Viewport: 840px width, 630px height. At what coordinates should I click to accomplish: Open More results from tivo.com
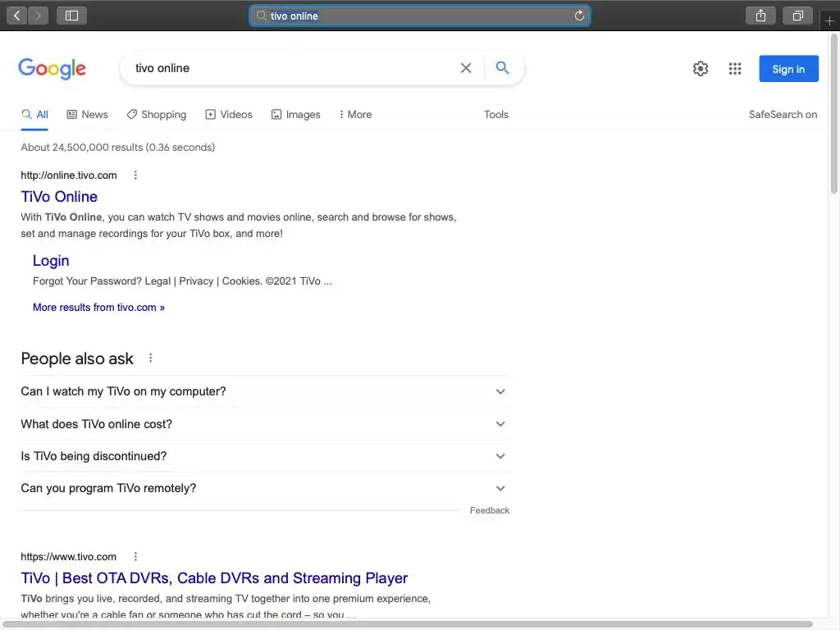pyautogui.click(x=98, y=308)
